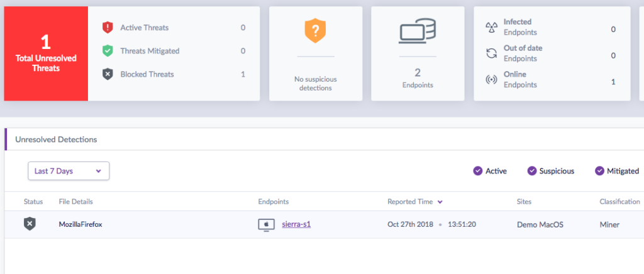Click the Blocked Threats shield icon
The height and width of the screenshot is (274, 644).
108,74
